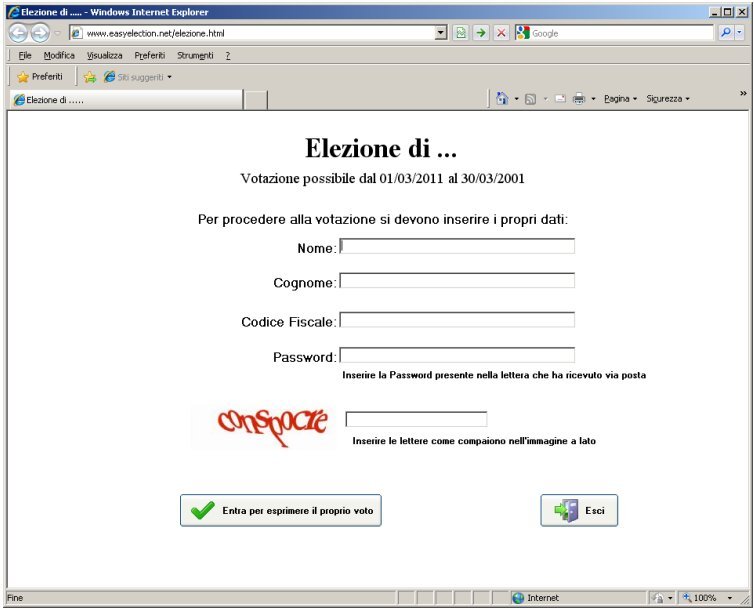
Task: Click the Esci button
Action: coord(579,510)
